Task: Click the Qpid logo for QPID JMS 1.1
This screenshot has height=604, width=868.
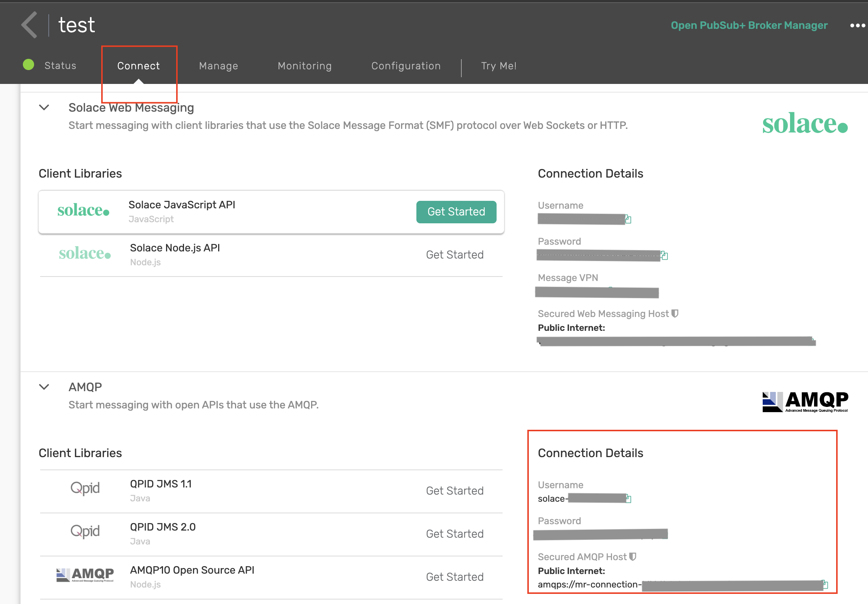Action: click(x=85, y=488)
